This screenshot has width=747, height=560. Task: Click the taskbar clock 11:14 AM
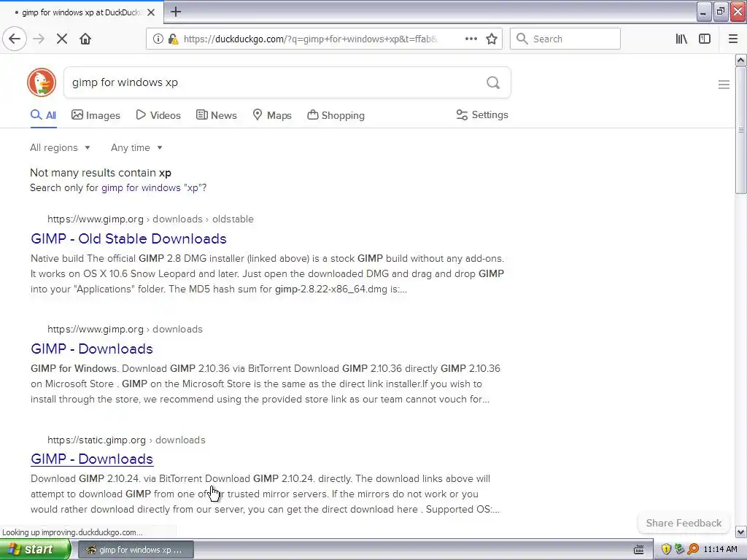point(720,550)
